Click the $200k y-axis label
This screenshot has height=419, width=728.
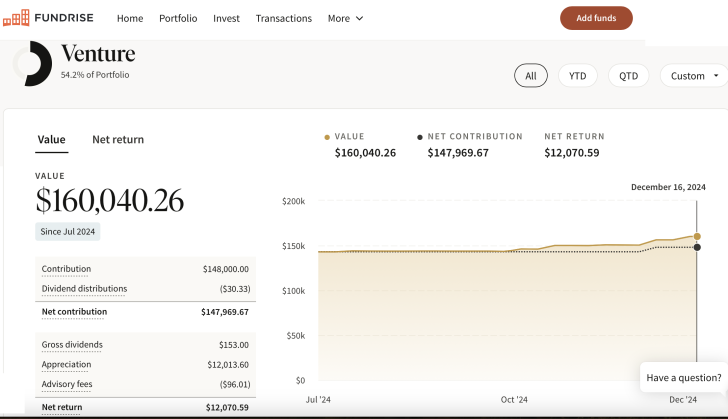click(293, 201)
